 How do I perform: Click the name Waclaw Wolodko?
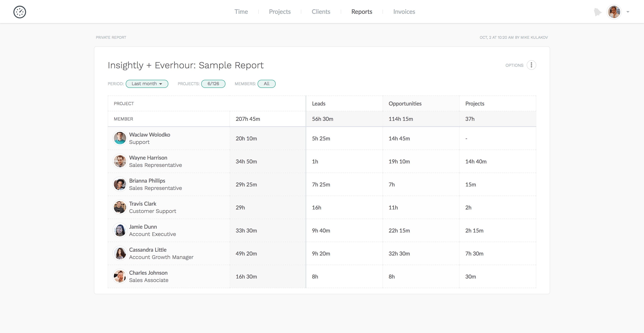pos(149,135)
